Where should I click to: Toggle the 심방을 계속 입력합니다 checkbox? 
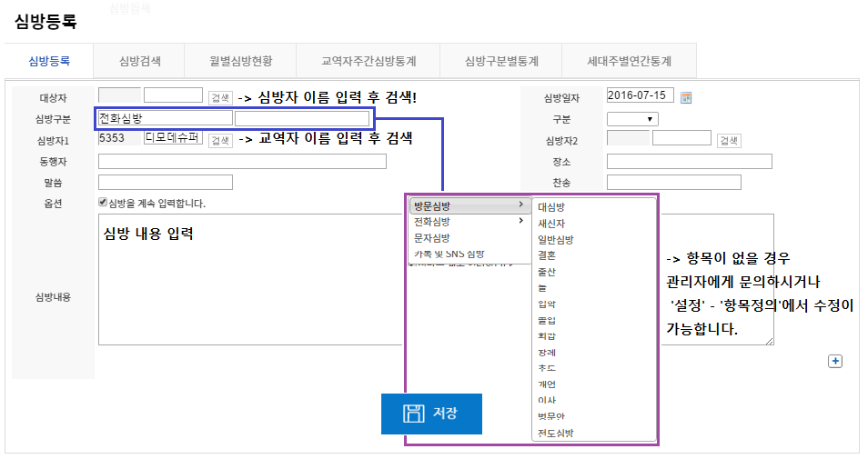(103, 202)
